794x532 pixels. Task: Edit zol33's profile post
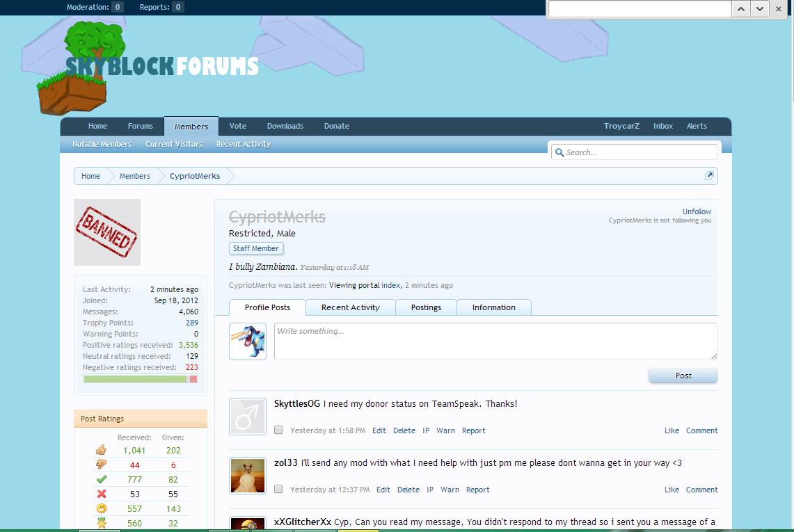click(x=383, y=490)
